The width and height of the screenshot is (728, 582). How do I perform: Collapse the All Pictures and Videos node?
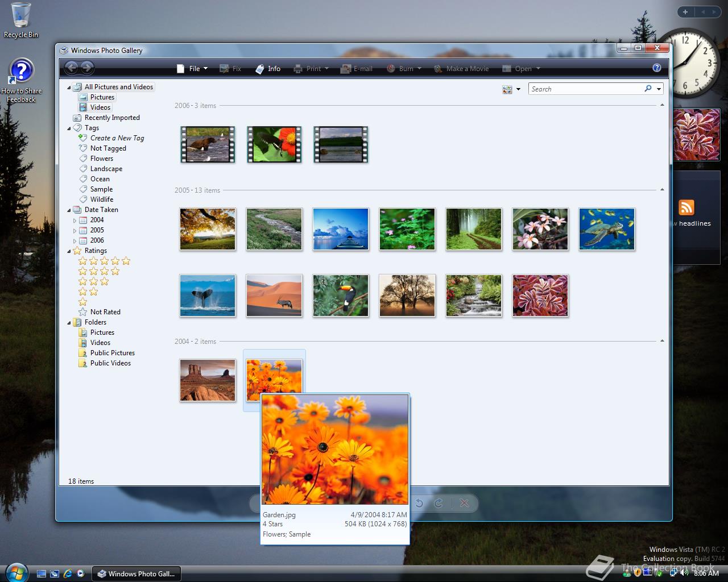point(69,88)
